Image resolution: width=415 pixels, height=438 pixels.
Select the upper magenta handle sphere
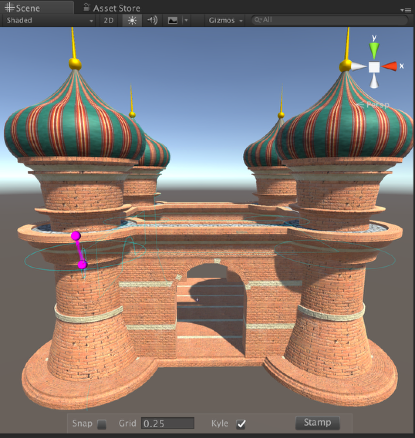click(x=76, y=236)
